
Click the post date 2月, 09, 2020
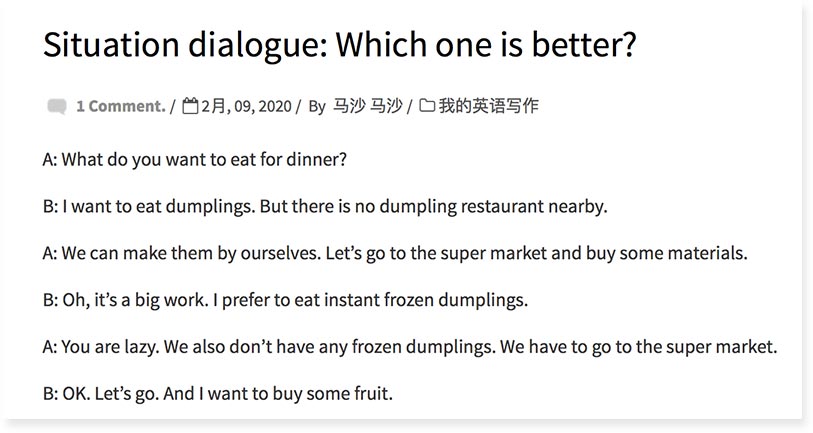(246, 106)
